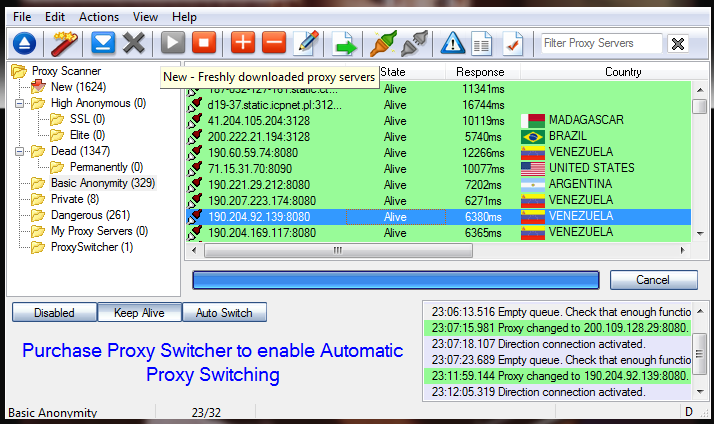The width and height of the screenshot is (718, 425).
Task: Connect using the green plug icon
Action: [x=383, y=44]
